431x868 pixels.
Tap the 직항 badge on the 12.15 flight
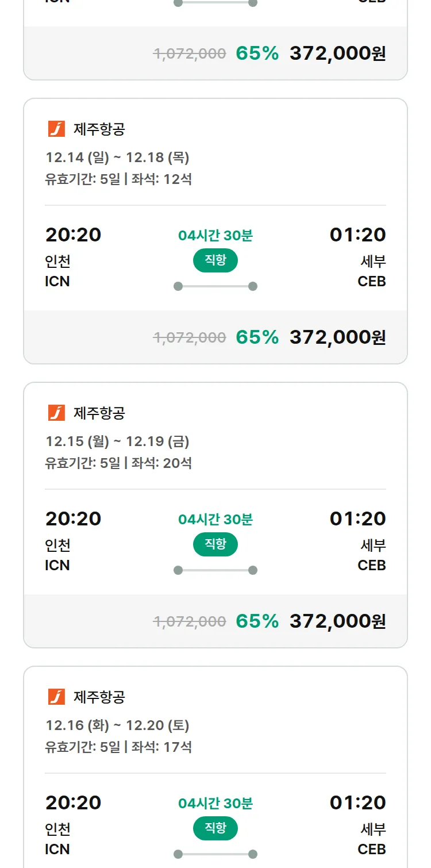pos(215,544)
